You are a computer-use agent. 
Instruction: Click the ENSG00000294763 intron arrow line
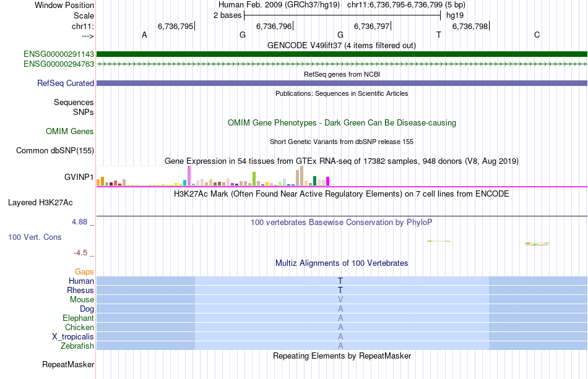[x=342, y=64]
